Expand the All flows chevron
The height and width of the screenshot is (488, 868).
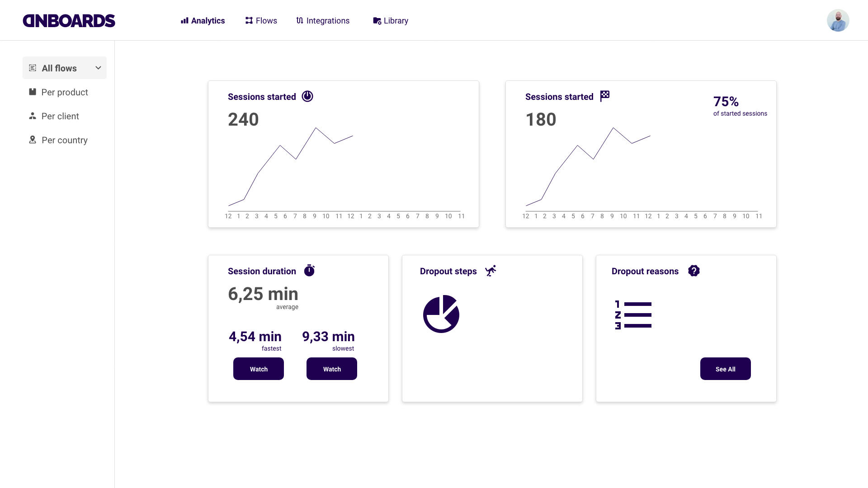click(98, 68)
